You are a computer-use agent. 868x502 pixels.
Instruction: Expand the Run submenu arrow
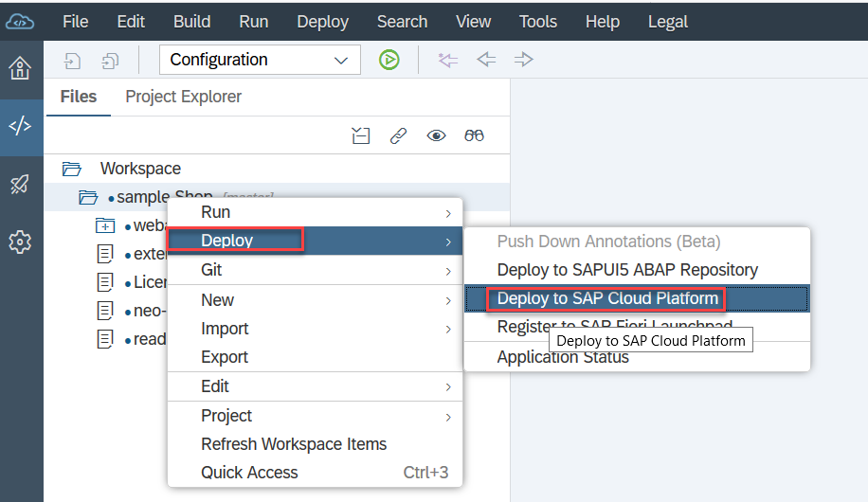pos(448,214)
